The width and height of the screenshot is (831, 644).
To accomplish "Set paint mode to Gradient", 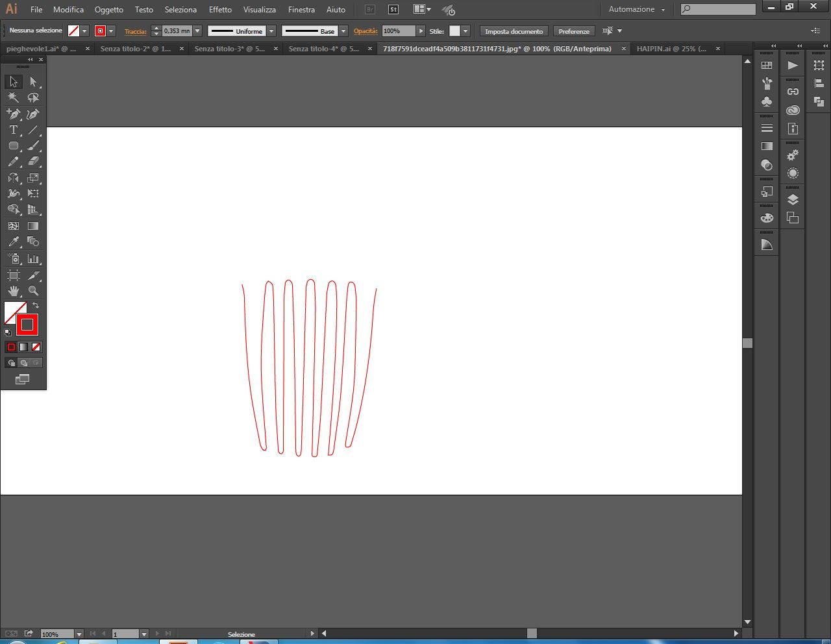I will [x=23, y=347].
